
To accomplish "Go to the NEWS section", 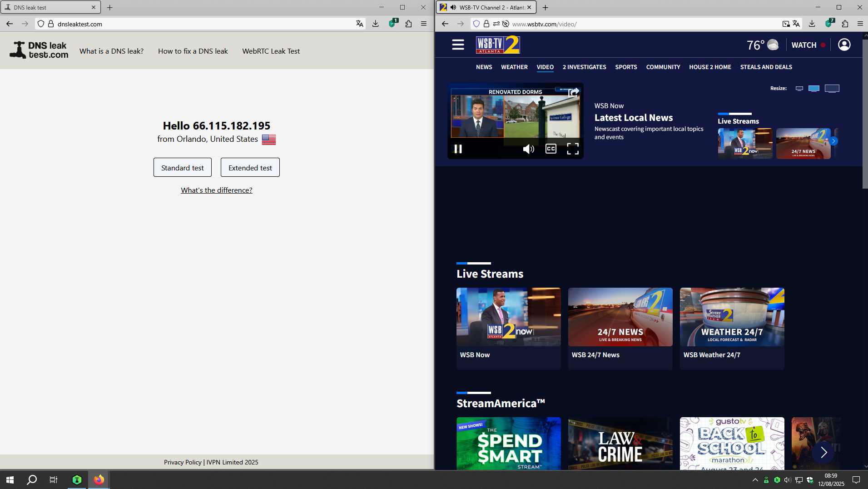I will 484,67.
